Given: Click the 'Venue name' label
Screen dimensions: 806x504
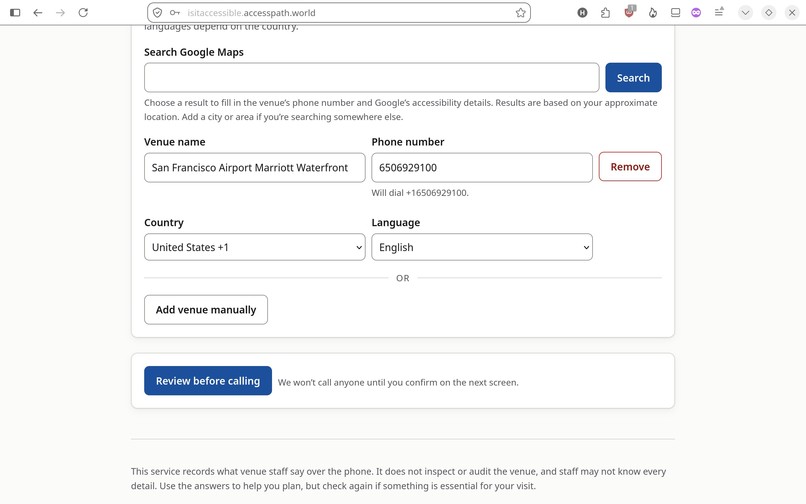Looking at the screenshot, I should 175,142.
